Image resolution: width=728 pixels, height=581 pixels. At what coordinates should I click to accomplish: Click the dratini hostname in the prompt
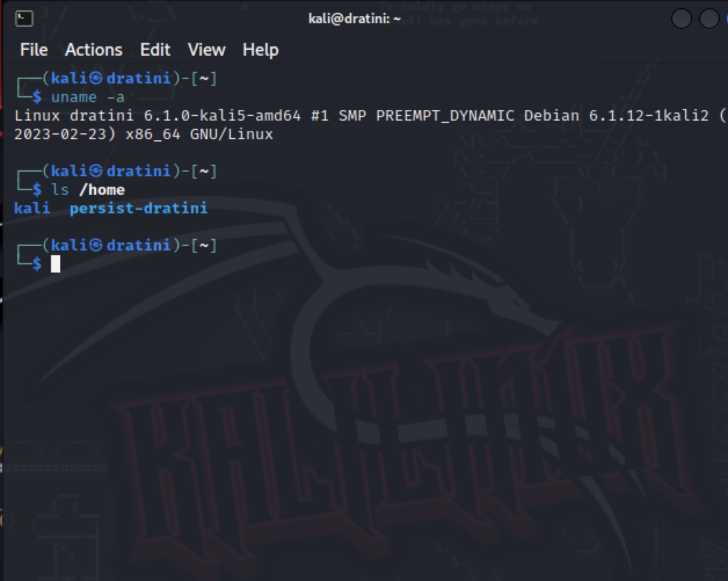click(137, 78)
